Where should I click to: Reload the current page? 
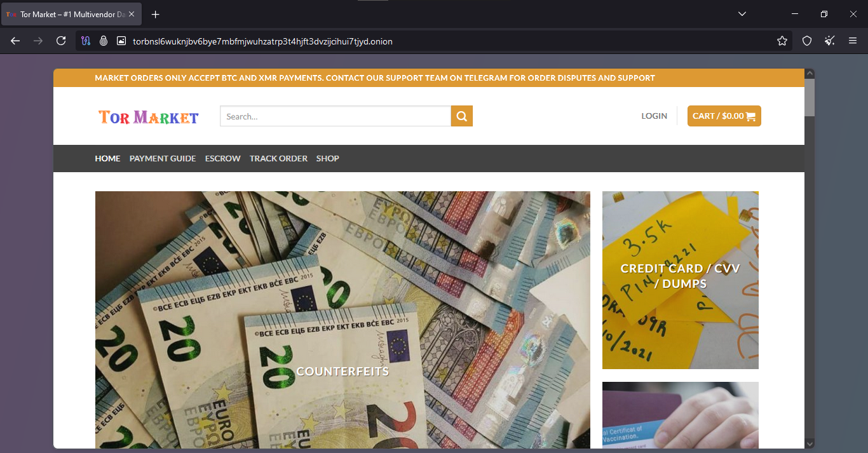pos(61,41)
